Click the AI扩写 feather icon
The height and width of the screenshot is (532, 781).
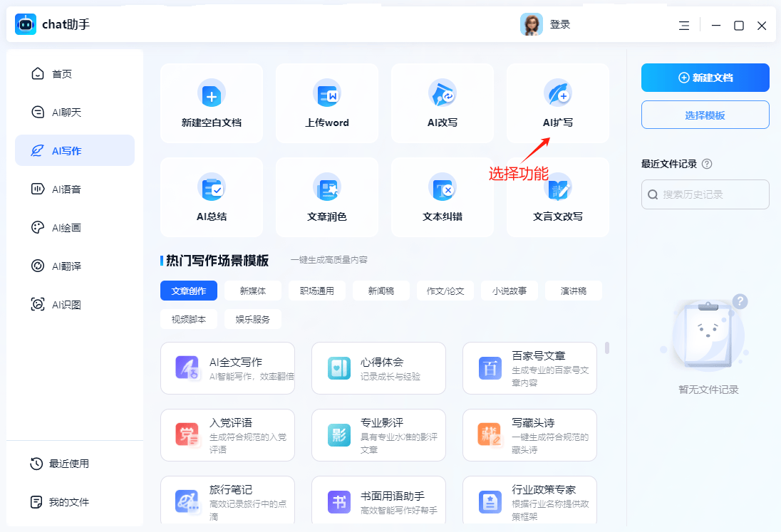(x=557, y=93)
